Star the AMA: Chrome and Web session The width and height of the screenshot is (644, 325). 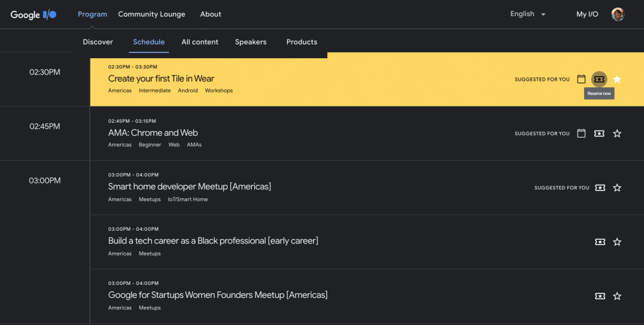click(618, 133)
